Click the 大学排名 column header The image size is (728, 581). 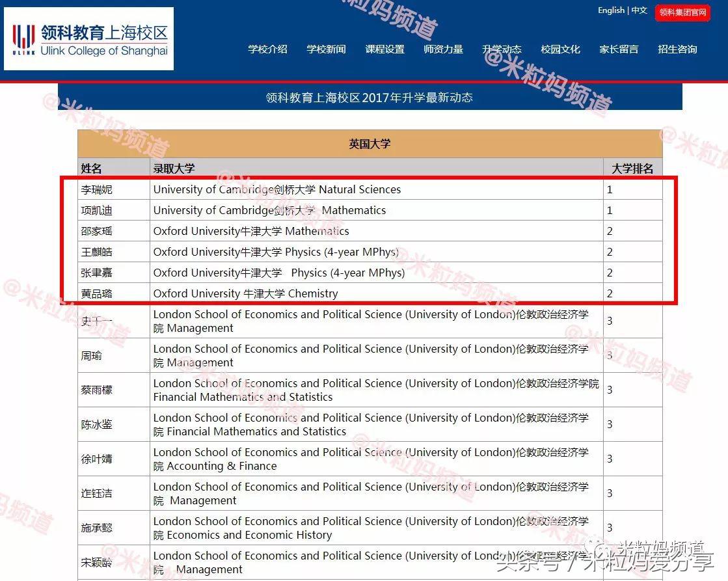632,168
